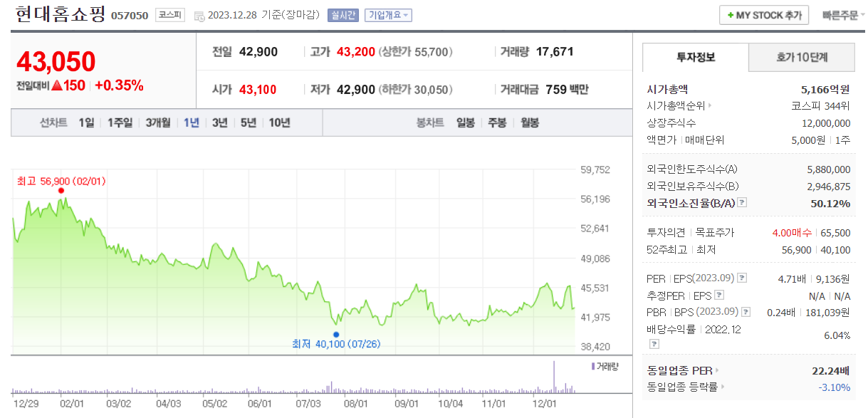Screen dimensions: 868x418
Task: Click the 6.04% dividend yield
Action: point(837,335)
